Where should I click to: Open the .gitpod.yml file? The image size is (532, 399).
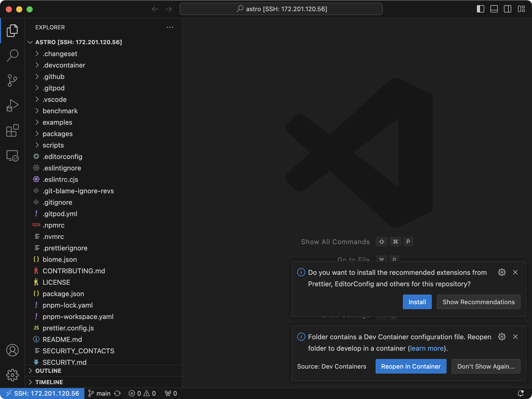(103, 214)
